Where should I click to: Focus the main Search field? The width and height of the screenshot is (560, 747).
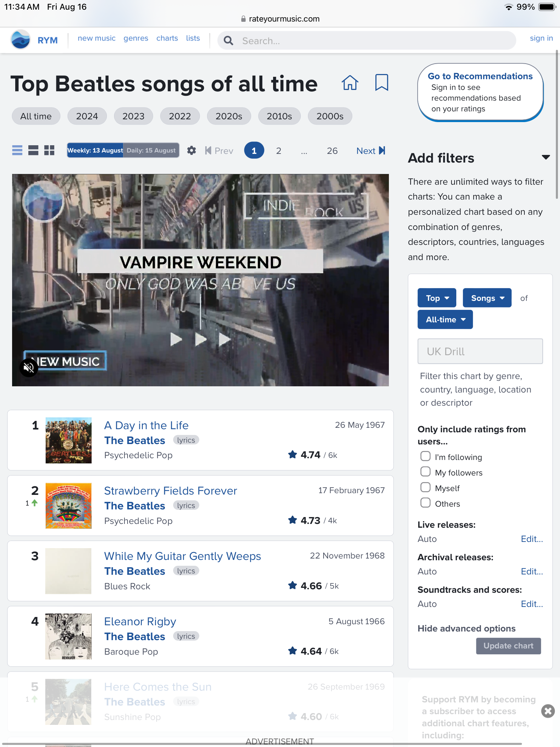click(x=367, y=41)
